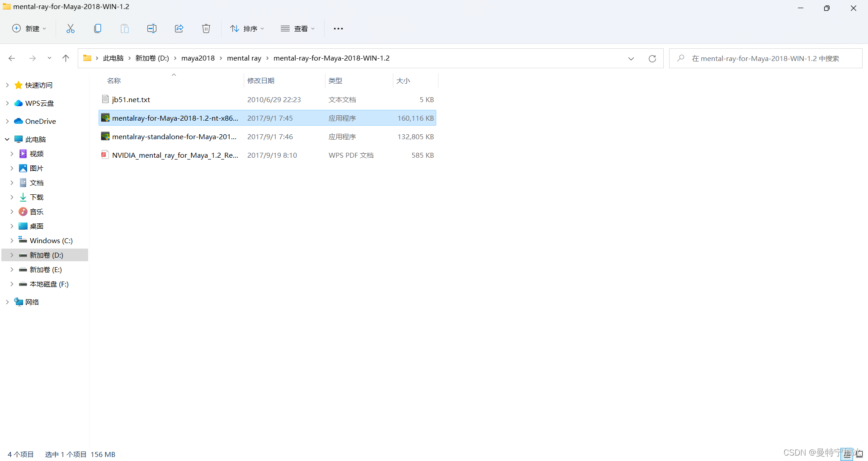Expand 新加卷 (E:) drive node
The width and height of the screenshot is (868, 461).
[x=12, y=269]
